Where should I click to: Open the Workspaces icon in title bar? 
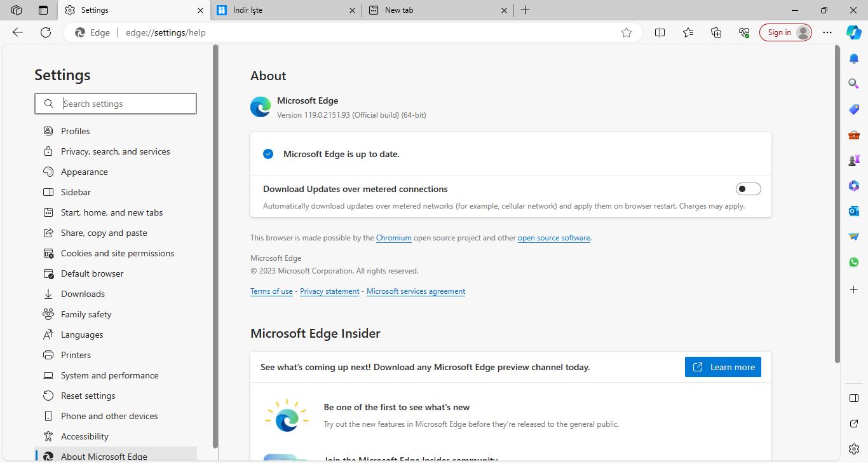(x=17, y=10)
